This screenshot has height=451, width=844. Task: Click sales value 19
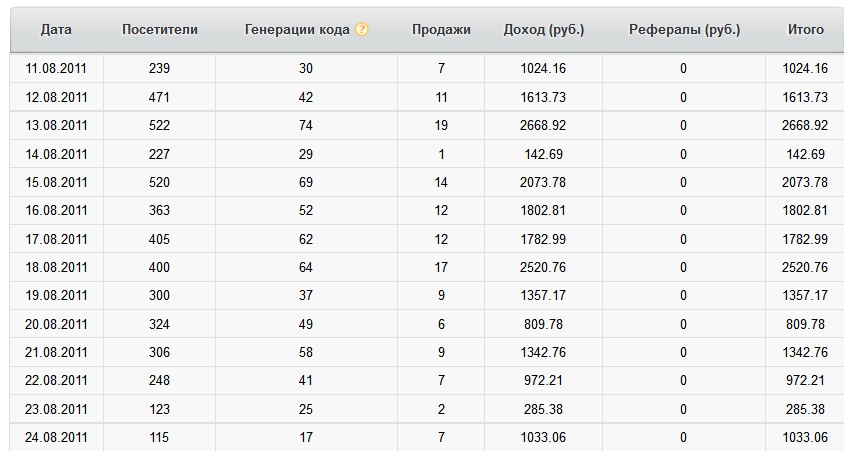[441, 126]
